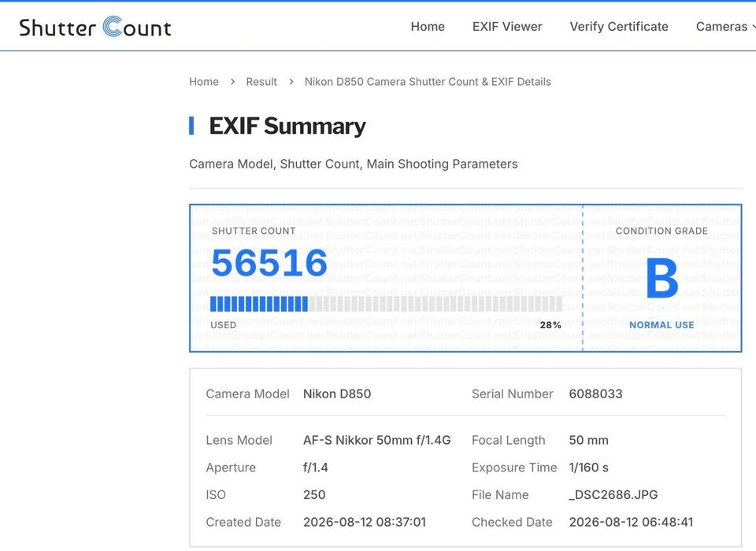The image size is (756, 551).
Task: Select created date 2026-08-12 08:37:01
Action: pyautogui.click(x=365, y=522)
